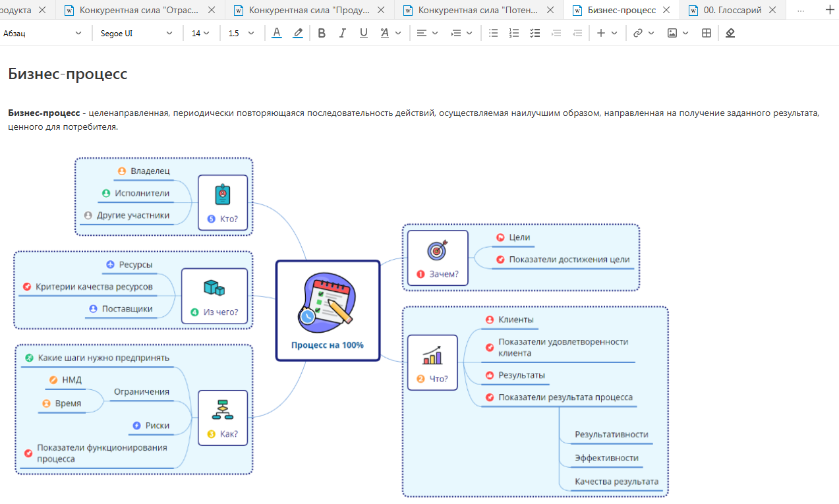Insert a numbered list

tap(514, 33)
